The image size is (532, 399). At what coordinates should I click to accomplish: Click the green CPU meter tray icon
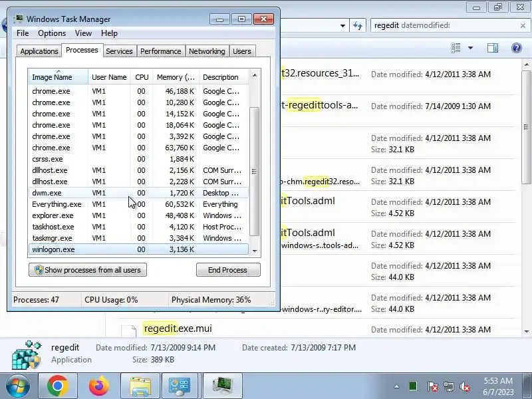[413, 386]
